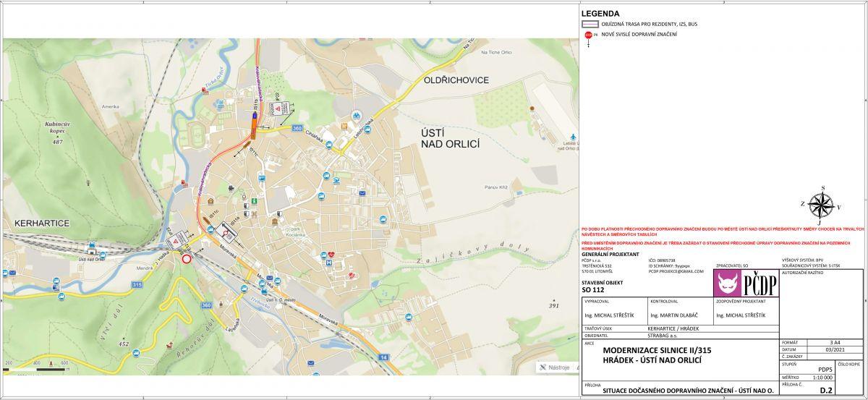Click the PDPS stage value
Screen dimensions: 868x400
coord(825,368)
